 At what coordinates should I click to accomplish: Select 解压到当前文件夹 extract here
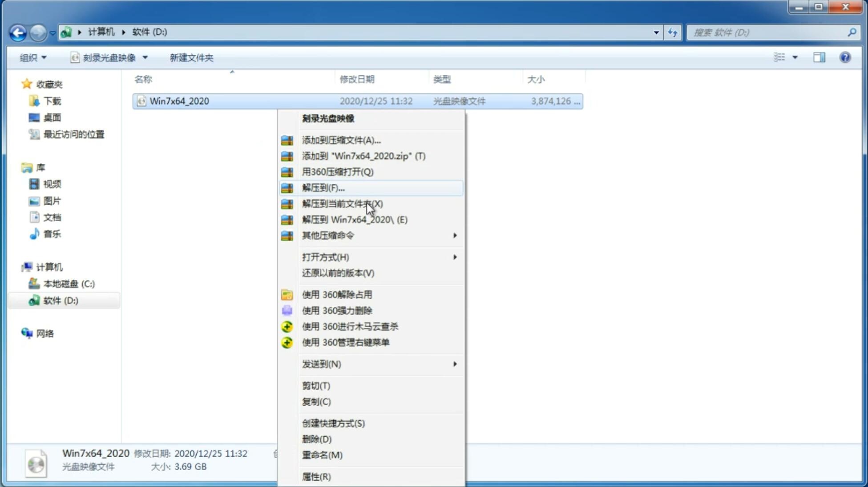click(342, 203)
